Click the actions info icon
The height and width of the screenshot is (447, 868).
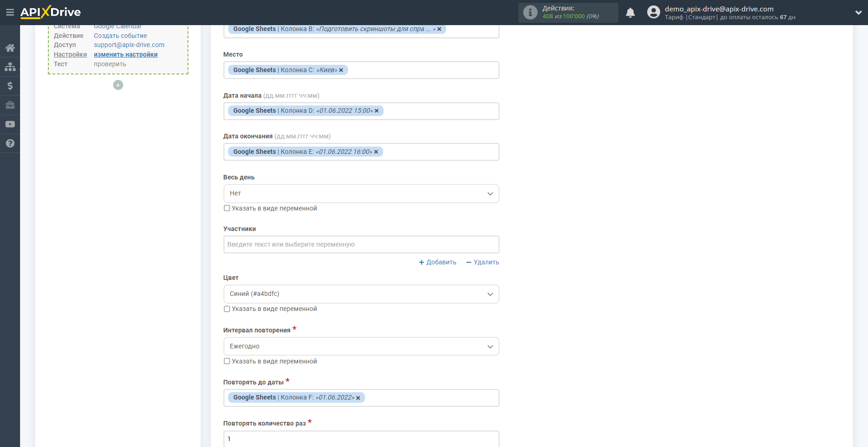(x=530, y=12)
